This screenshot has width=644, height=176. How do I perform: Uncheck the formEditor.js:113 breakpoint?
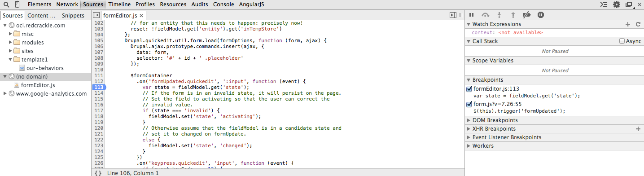(x=469, y=89)
